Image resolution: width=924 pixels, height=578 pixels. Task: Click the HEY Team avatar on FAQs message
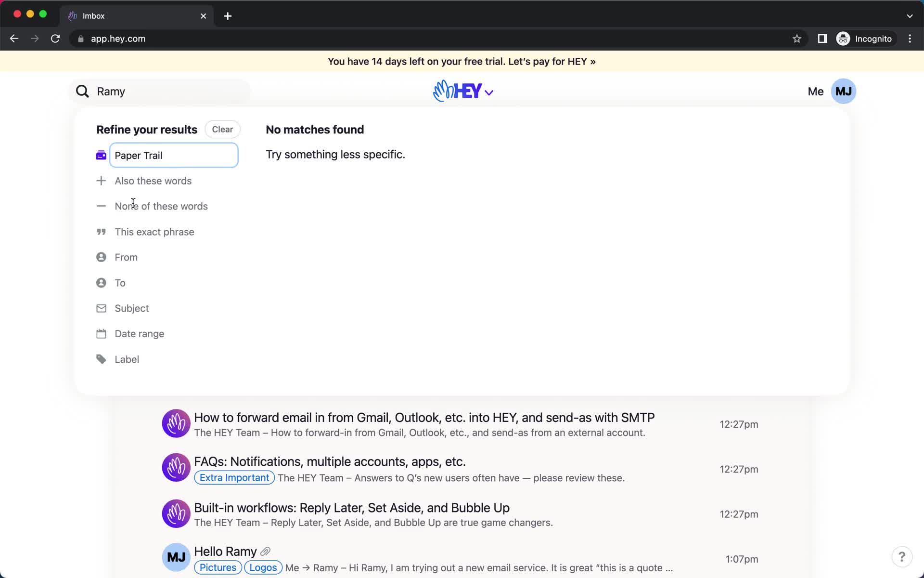coord(176,468)
